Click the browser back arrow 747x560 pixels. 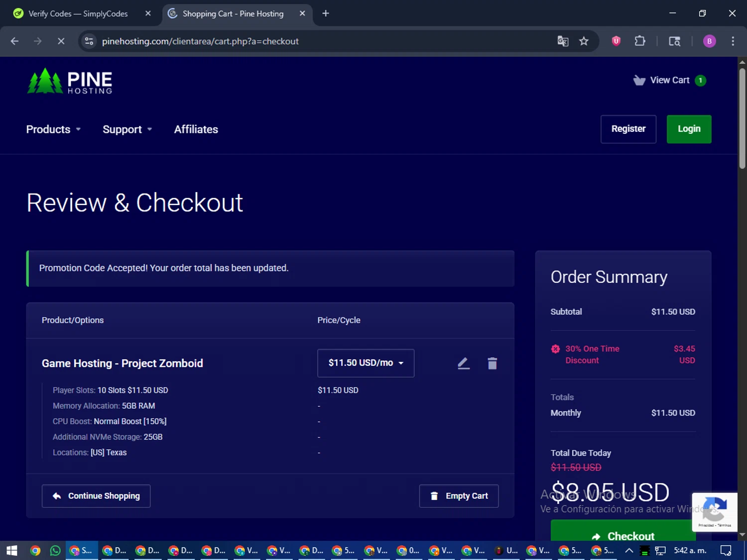(14, 41)
